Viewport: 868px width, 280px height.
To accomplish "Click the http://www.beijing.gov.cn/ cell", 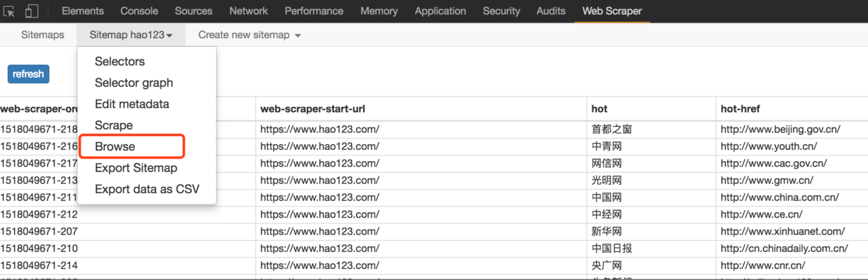I will pos(780,129).
